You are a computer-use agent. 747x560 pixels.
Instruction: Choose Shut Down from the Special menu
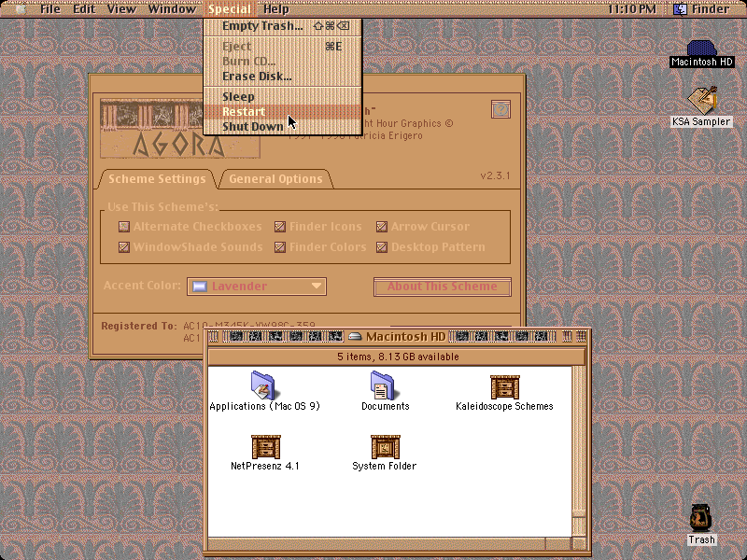(x=283, y=127)
